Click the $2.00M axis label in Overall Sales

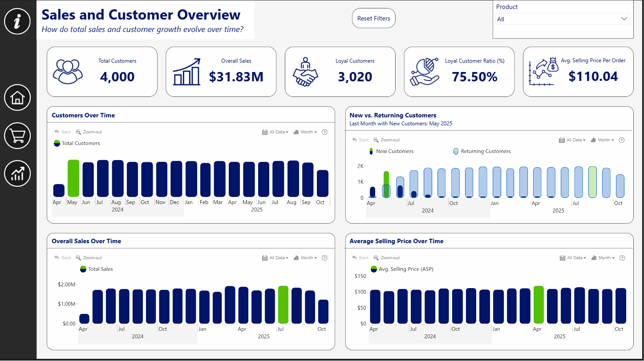tap(67, 284)
